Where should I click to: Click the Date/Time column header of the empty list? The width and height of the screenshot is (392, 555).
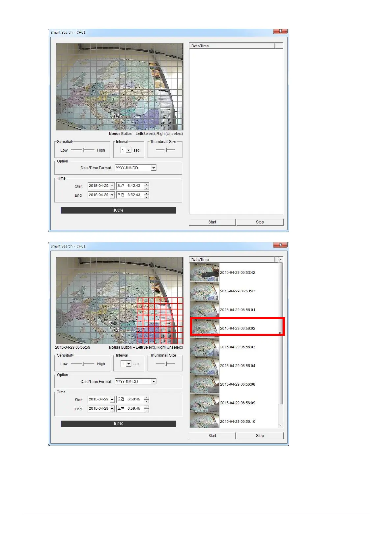(232, 46)
